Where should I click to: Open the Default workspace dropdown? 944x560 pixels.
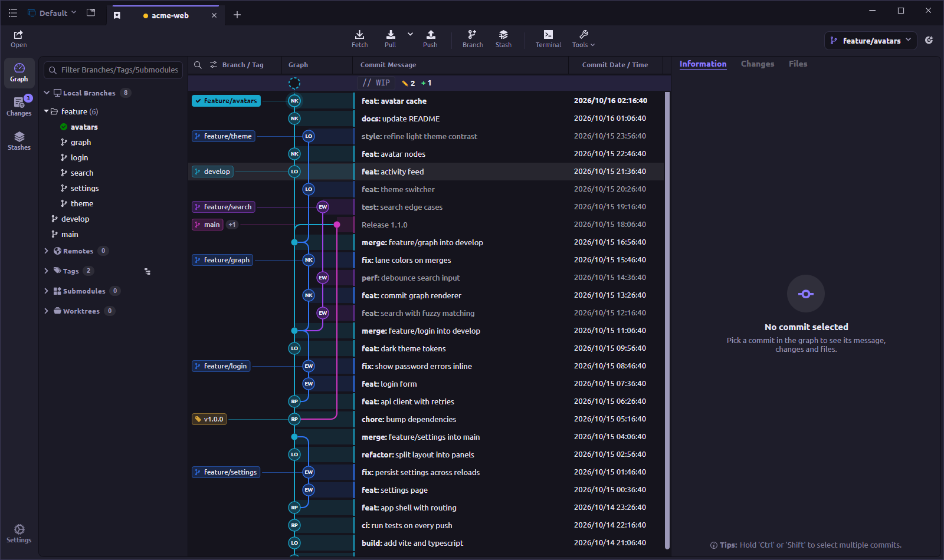tap(53, 13)
